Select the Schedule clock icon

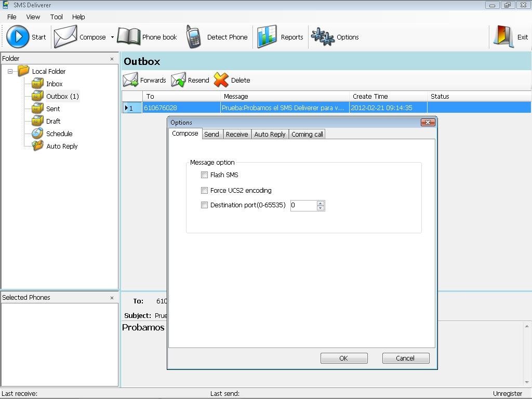point(37,134)
